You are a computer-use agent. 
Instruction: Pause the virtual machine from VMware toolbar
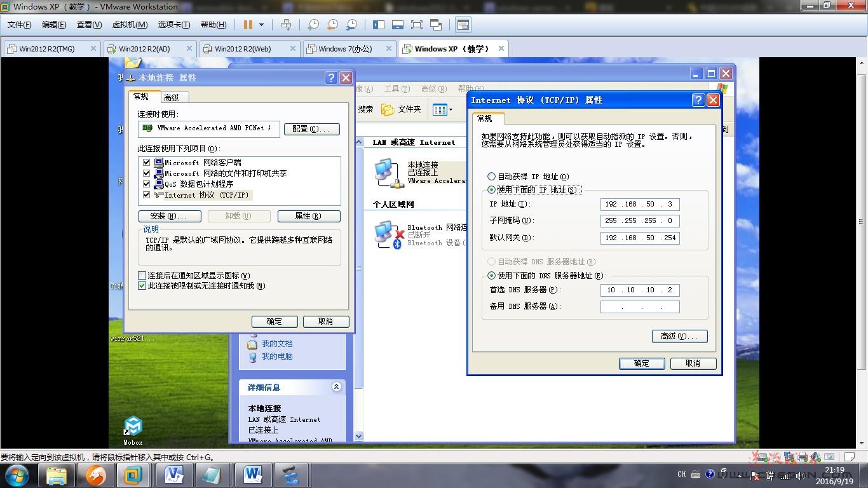[x=248, y=25]
